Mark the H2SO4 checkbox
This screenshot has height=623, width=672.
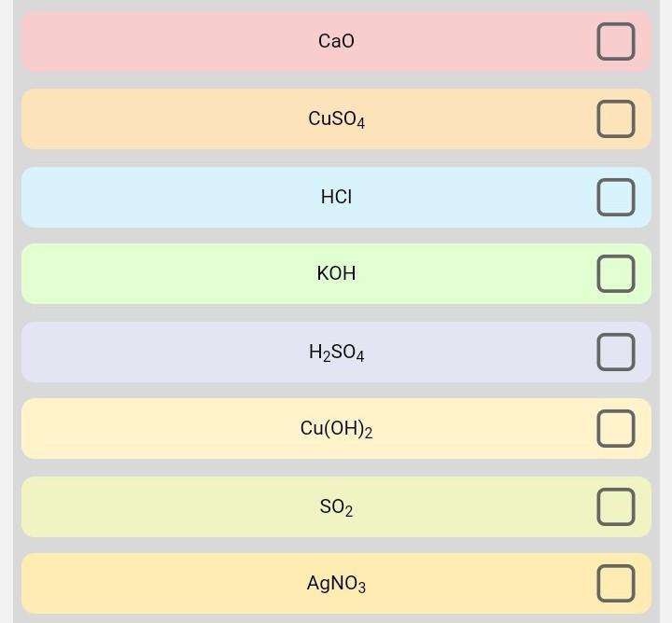pyautogui.click(x=615, y=352)
